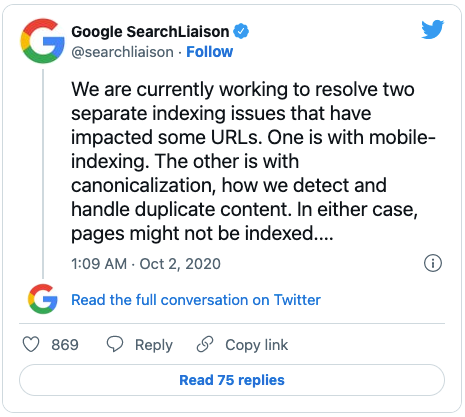Like the tweet with the heart icon

tap(31, 344)
